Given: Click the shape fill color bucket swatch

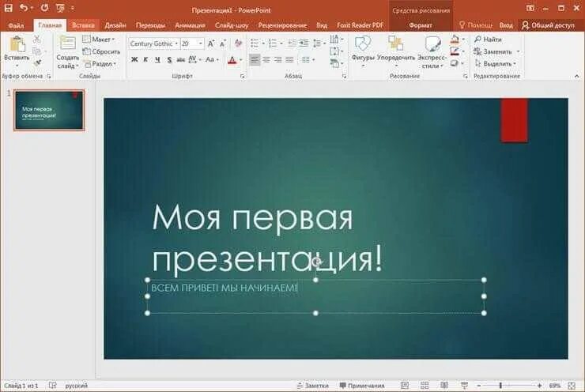Looking at the screenshot, I should point(455,39).
